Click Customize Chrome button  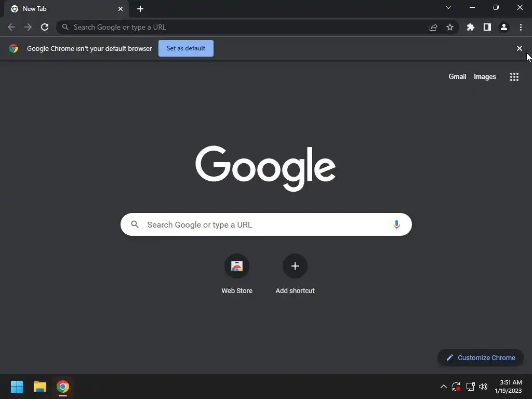point(481,357)
